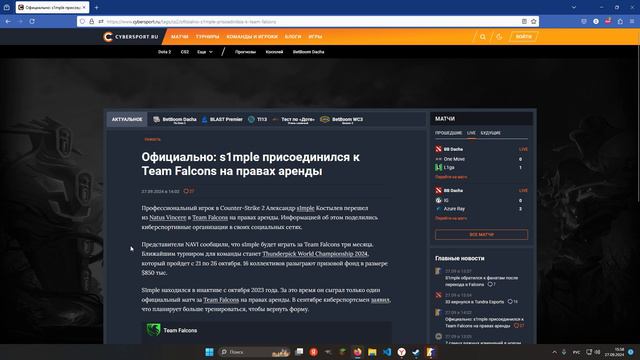Follow the Thunderpick World Championship 2024 link
This screenshot has height=360, width=640.
(x=315, y=254)
